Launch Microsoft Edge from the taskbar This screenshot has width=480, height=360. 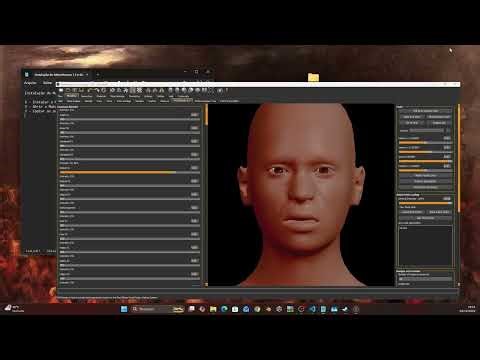pyautogui.click(x=224, y=309)
